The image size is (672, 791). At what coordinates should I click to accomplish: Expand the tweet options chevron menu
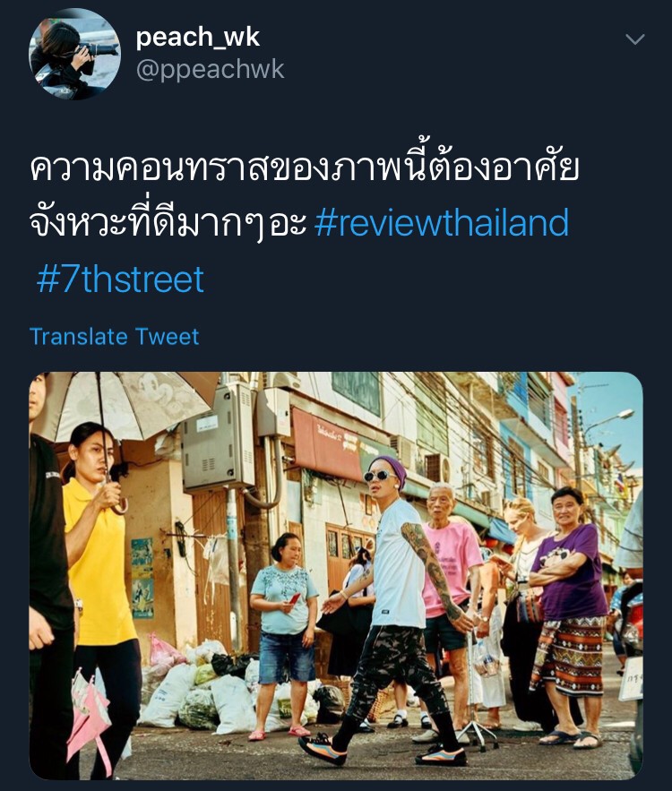pyautogui.click(x=634, y=39)
